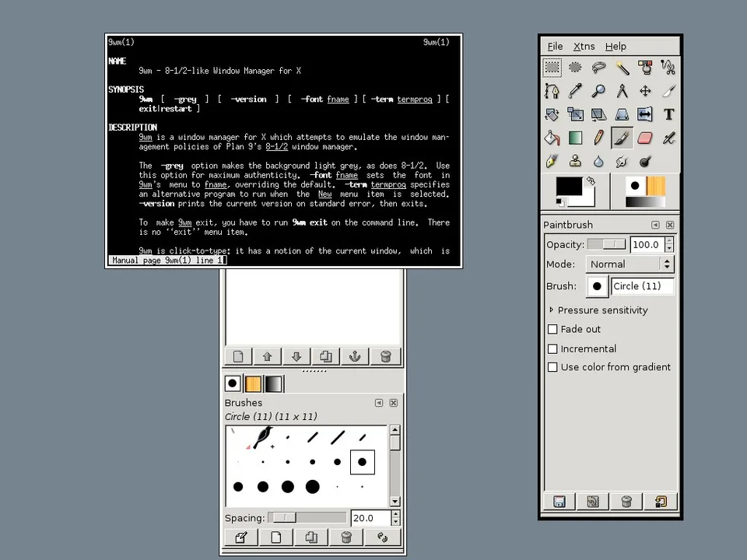Select the Zoom magnifier tool
The image size is (747, 560).
pos(599,91)
